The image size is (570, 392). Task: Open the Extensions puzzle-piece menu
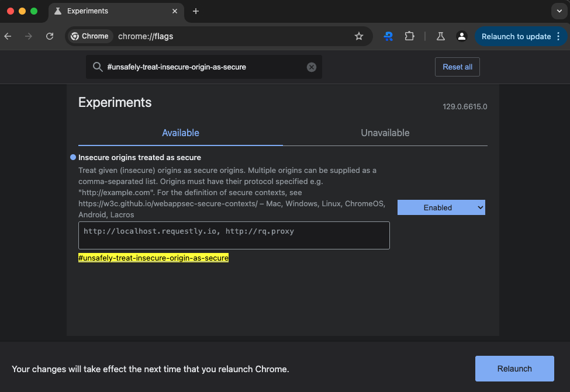(x=409, y=36)
